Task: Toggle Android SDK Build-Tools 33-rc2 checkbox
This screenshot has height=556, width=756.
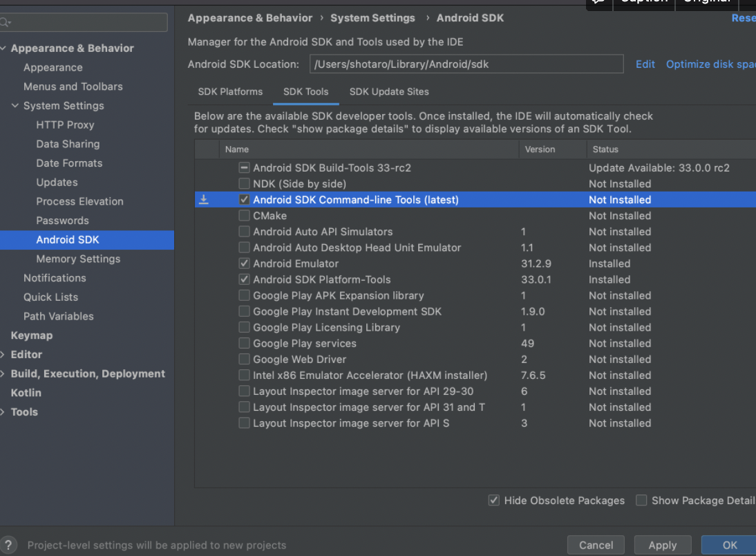Action: 244,167
